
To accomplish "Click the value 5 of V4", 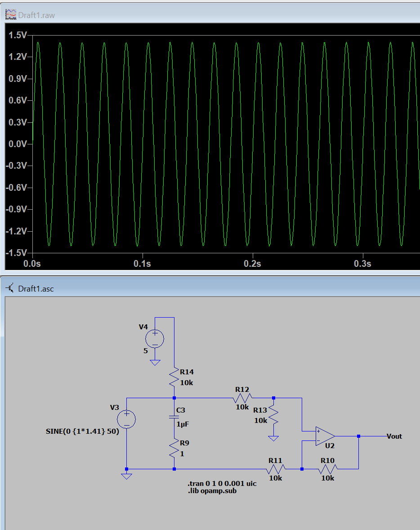I will point(146,351).
